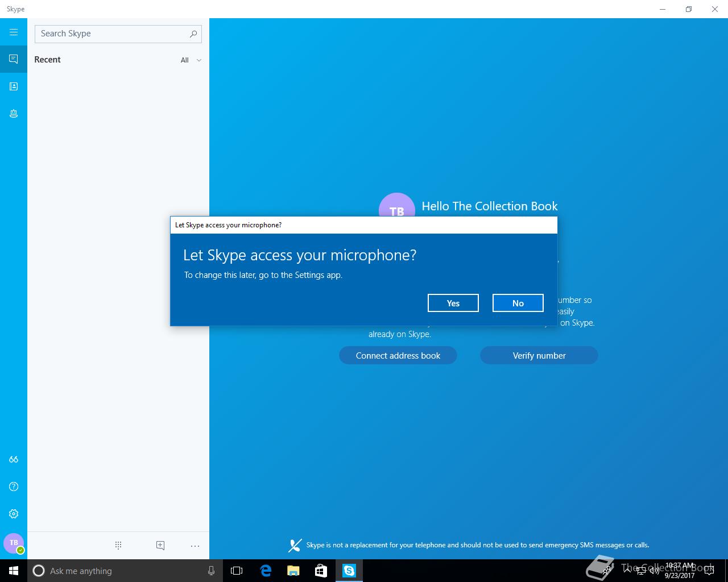
Task: Click the search magnifier icon
Action: coord(193,34)
